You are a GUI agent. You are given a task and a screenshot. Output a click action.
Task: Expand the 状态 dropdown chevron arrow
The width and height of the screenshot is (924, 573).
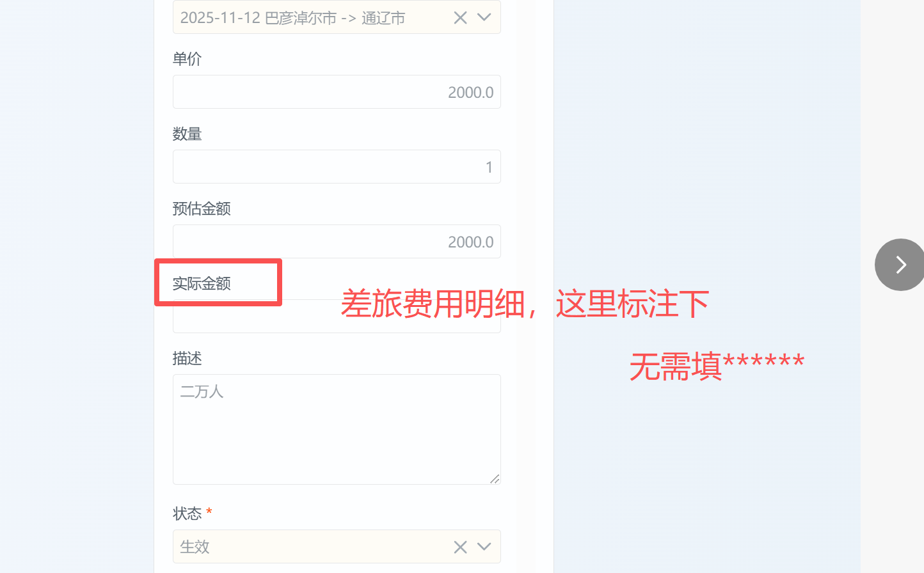click(x=484, y=547)
